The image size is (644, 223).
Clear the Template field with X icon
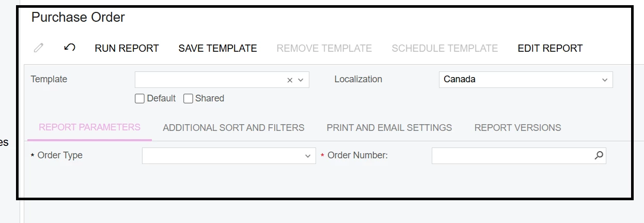pos(290,80)
